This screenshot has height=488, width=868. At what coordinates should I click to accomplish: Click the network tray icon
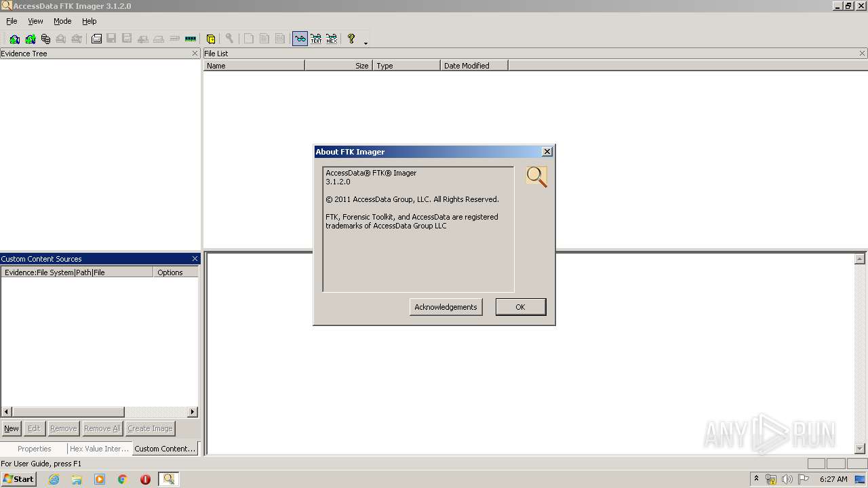pos(771,479)
